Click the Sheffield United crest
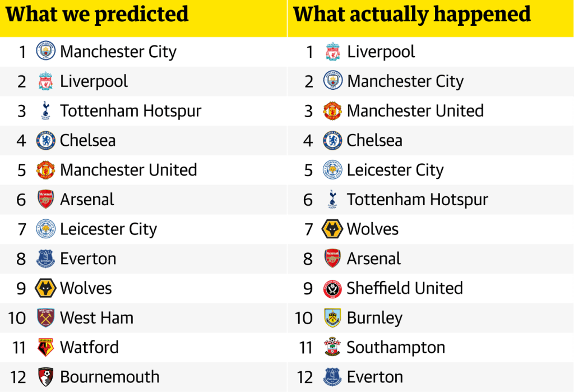Screen dimensions: 574x392 point(332,288)
